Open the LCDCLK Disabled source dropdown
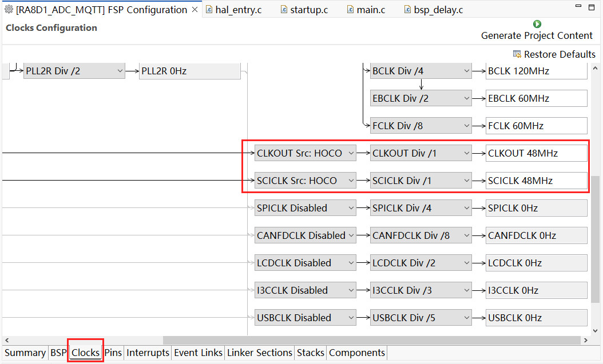The width and height of the screenshot is (603, 364). point(306,263)
